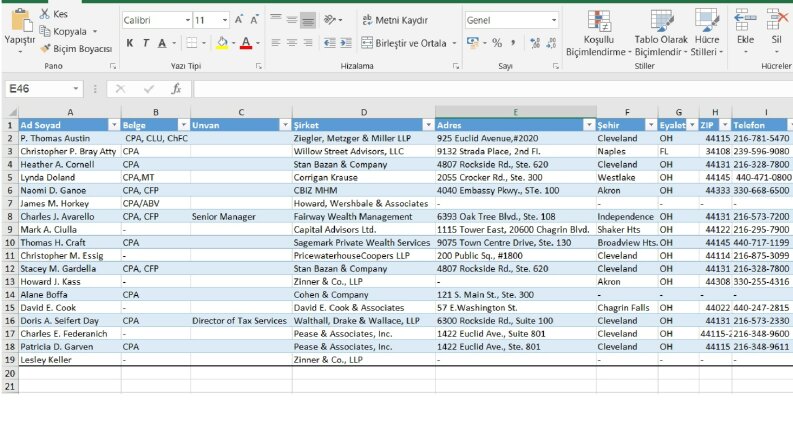Align text to bottom
This screenshot has height=446, width=793.
coord(307,20)
